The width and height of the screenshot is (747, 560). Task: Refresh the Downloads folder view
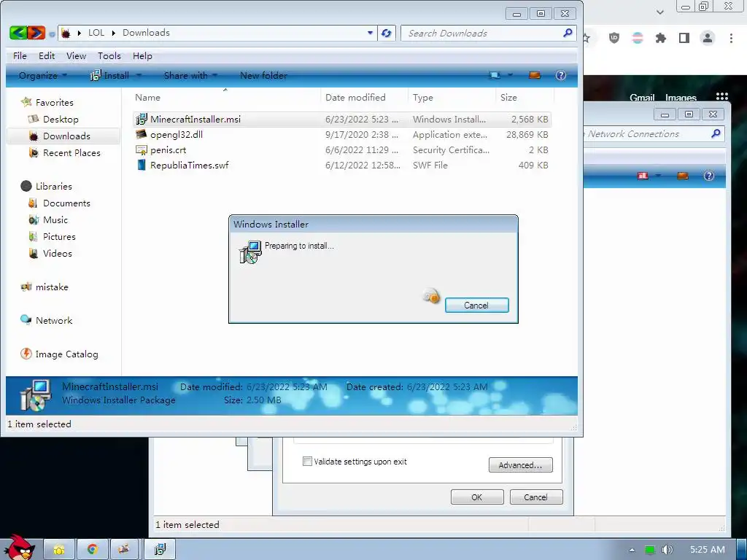click(x=387, y=33)
